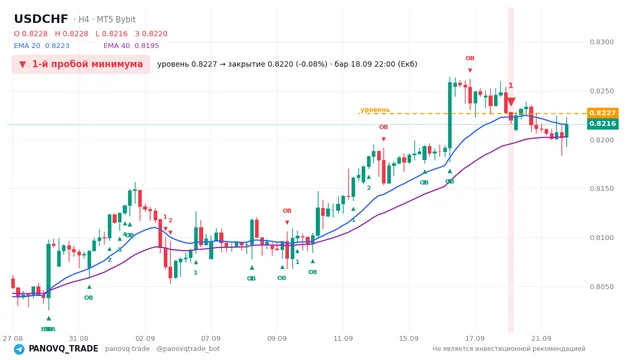Click the open value O 0.8228
Viewport: 640px width, 360px height.
[31, 34]
